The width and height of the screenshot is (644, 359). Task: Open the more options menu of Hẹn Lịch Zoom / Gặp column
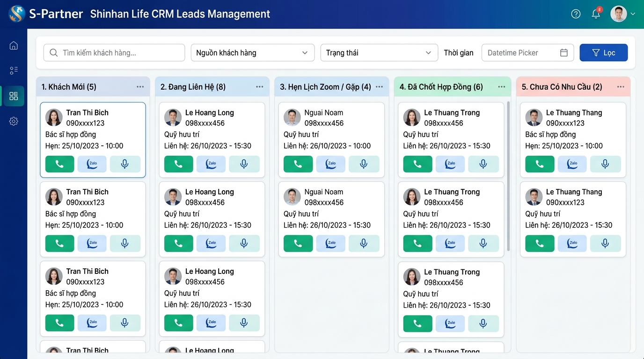click(x=379, y=87)
